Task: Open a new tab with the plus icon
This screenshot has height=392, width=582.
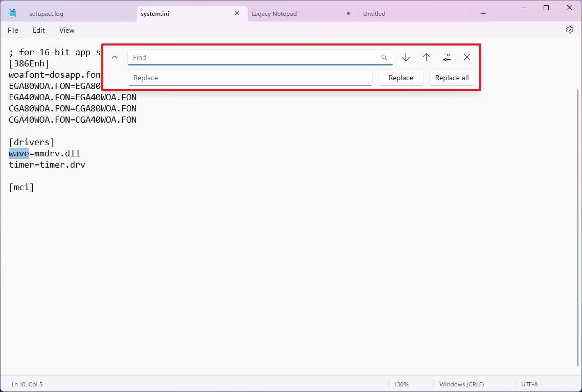Action: tap(483, 13)
